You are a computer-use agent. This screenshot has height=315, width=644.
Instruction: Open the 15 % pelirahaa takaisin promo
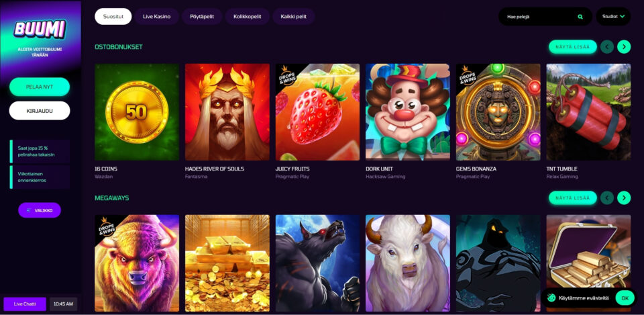point(40,151)
